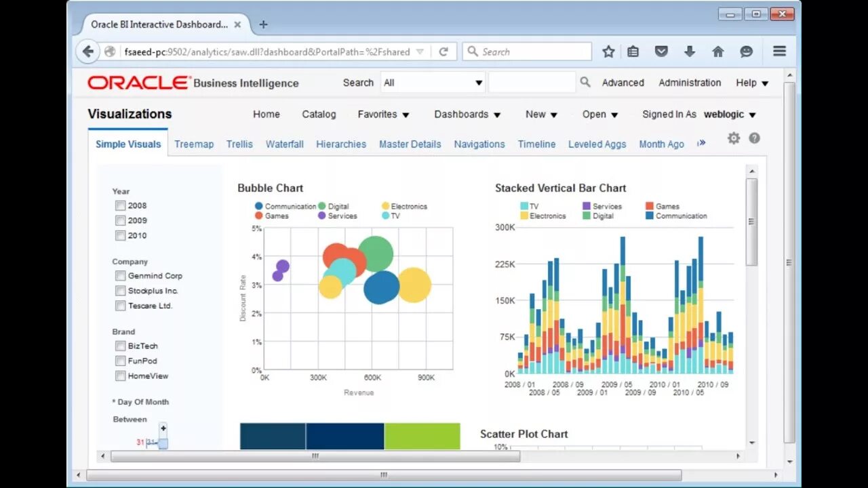Click the large yellow Electronics bubble

(414, 285)
